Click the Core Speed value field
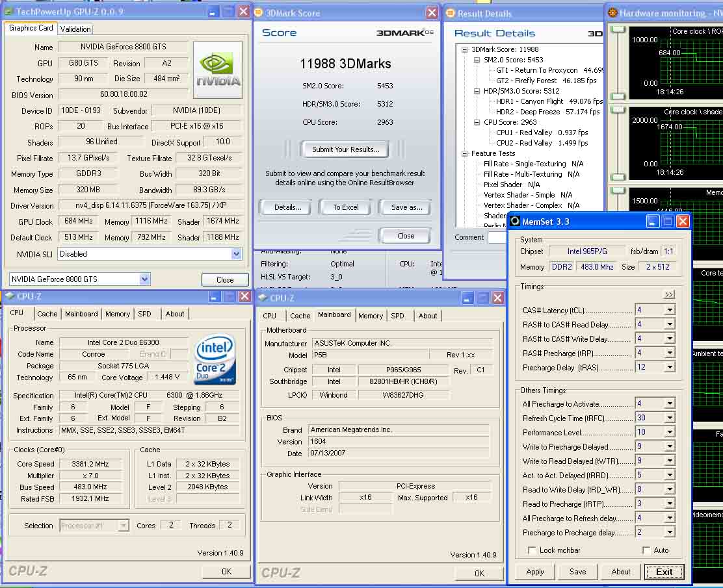Viewport: 723px width, 588px height. [90, 464]
